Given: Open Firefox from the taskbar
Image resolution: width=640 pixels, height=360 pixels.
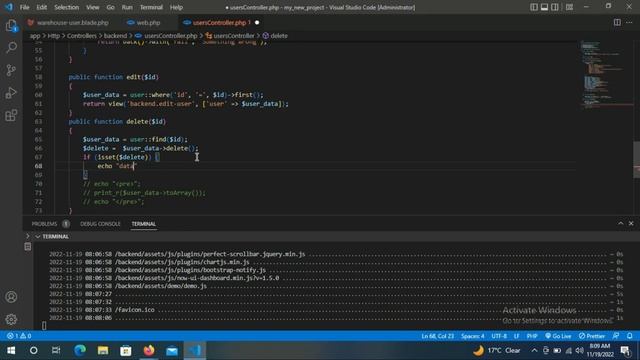Looking at the screenshot, I should (149, 350).
